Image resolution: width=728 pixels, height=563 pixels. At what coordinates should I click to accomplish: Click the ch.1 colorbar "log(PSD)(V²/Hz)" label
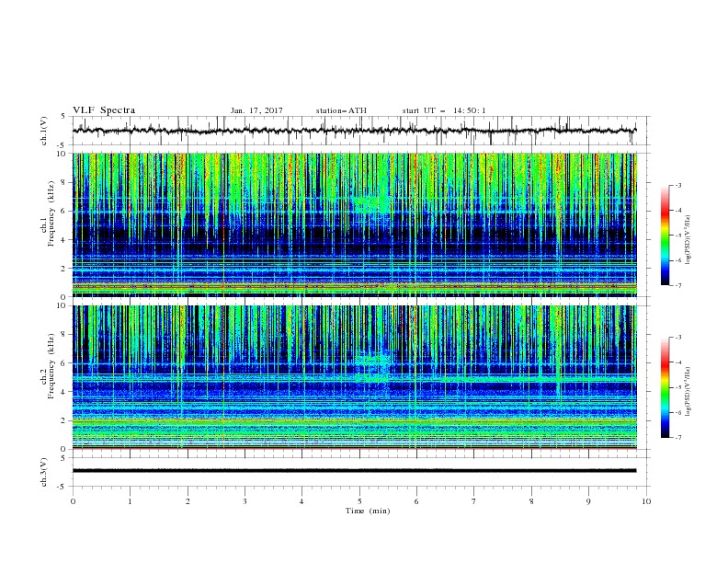click(688, 240)
